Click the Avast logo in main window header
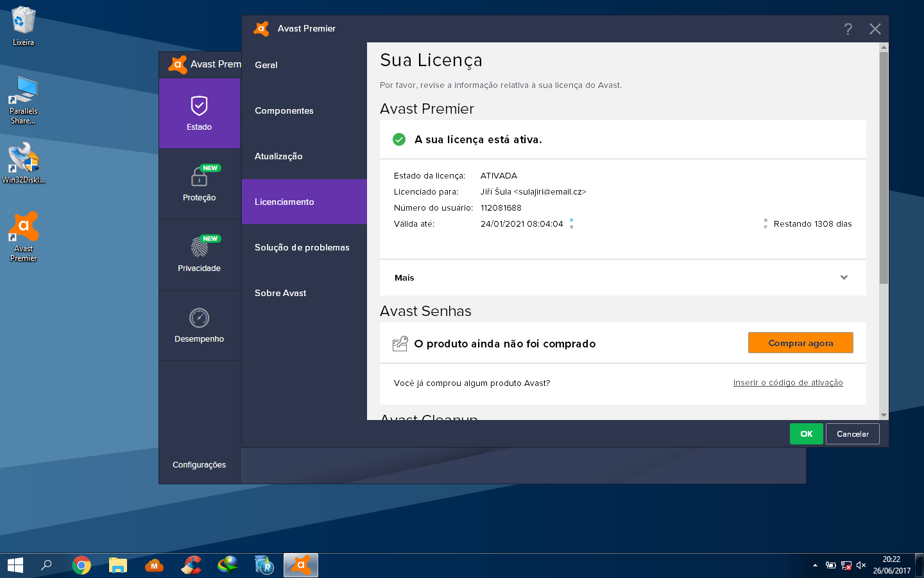This screenshot has width=924, height=578. [178, 64]
